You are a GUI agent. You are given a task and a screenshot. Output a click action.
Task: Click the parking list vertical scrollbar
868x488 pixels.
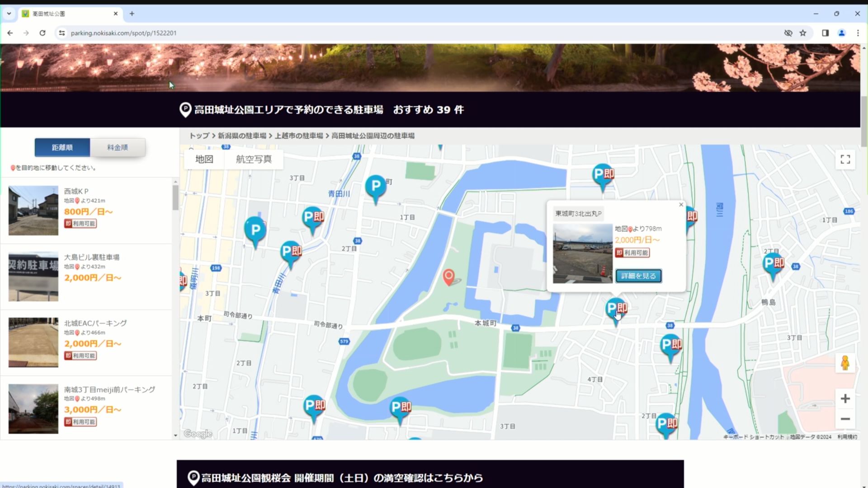coord(175,198)
